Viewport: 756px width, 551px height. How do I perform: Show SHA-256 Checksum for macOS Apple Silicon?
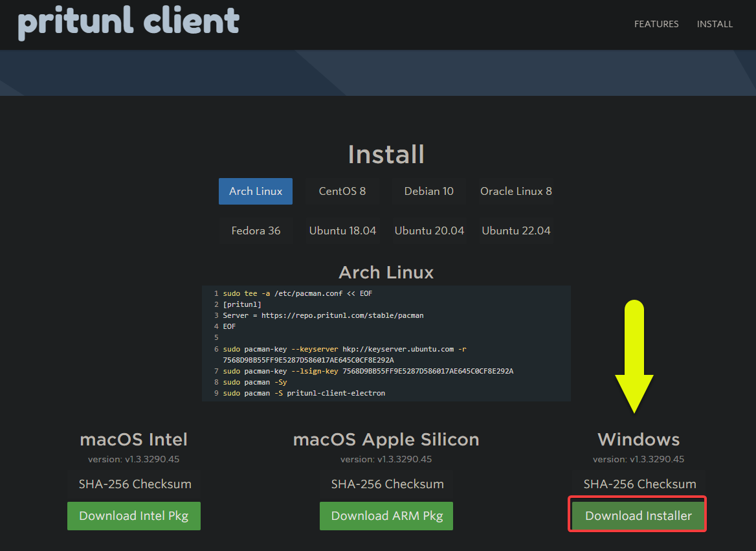point(386,484)
